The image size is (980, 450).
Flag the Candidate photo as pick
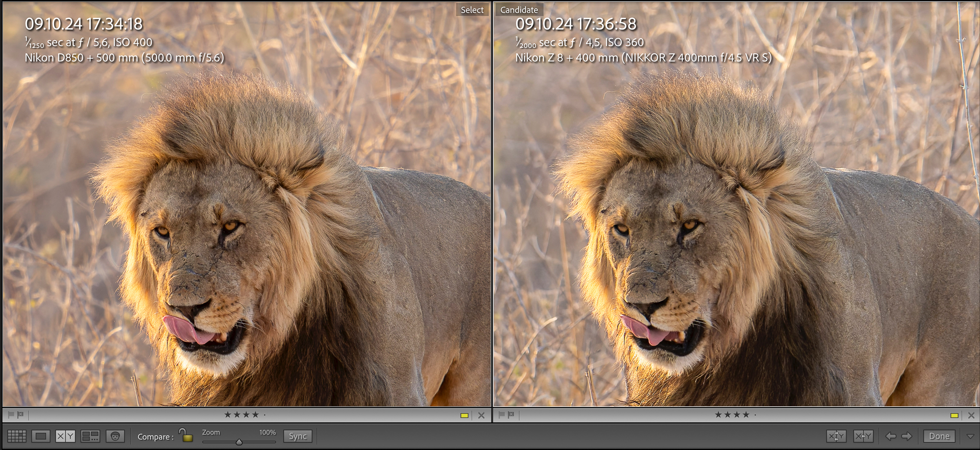click(501, 415)
